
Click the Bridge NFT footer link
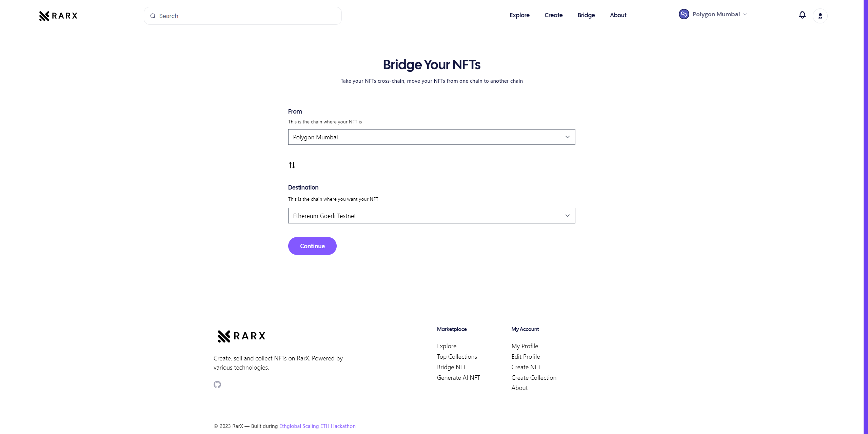pyautogui.click(x=451, y=367)
